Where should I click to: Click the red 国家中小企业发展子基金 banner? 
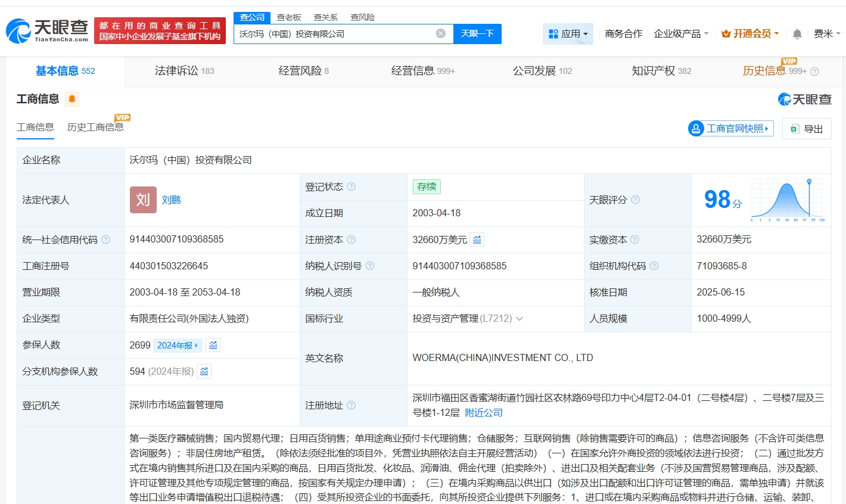(160, 31)
